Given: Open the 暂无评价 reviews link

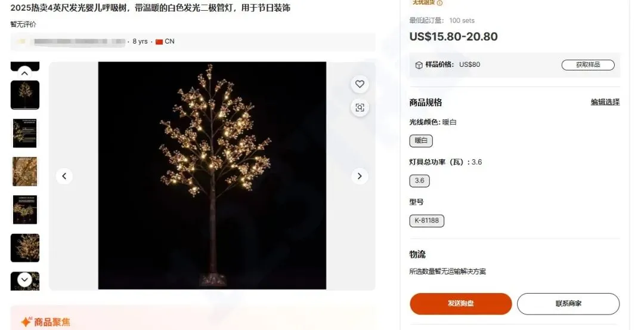Looking at the screenshot, I should point(23,24).
